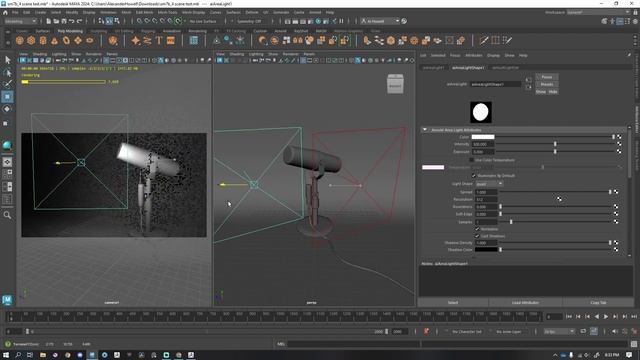This screenshot has height=360, width=640.
Task: Click the Select button below attributes
Action: tap(453, 302)
